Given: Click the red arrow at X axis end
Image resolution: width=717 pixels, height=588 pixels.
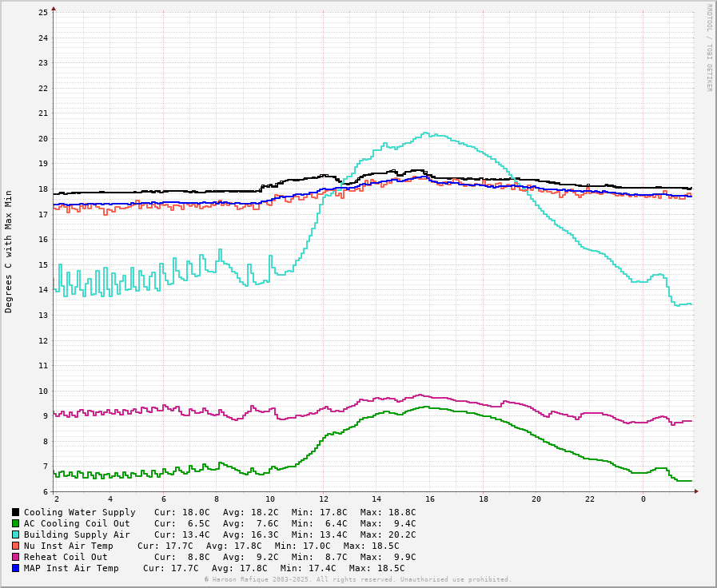Looking at the screenshot, I should pos(696,491).
